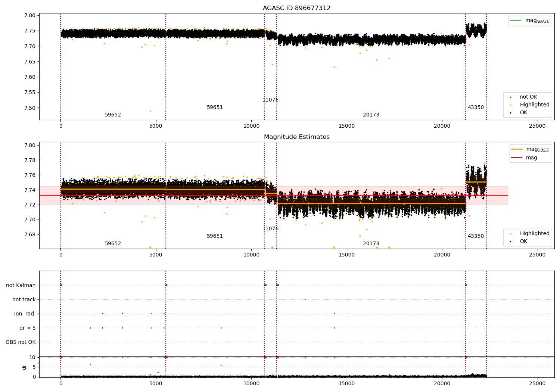Select the 'OBS not OK' axis label
Screen dimensions: 560x392
21,342
